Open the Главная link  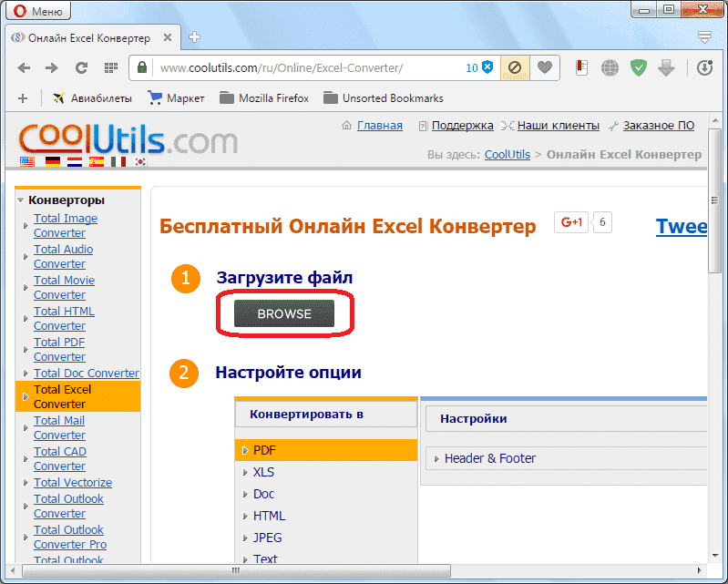click(x=379, y=126)
